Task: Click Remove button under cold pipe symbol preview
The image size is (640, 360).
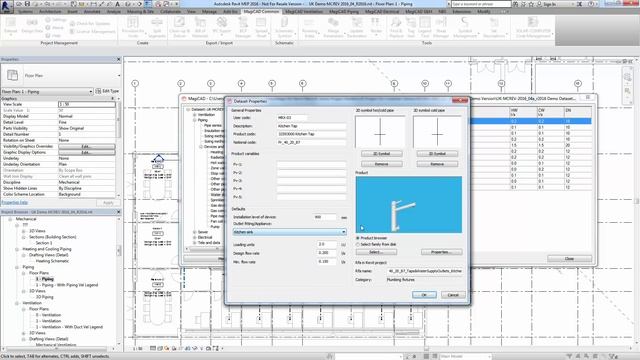Action: [x=437, y=164]
